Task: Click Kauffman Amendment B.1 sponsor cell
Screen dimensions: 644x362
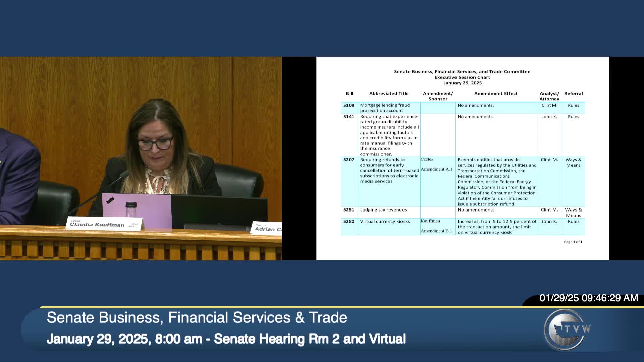Action: [x=436, y=226]
